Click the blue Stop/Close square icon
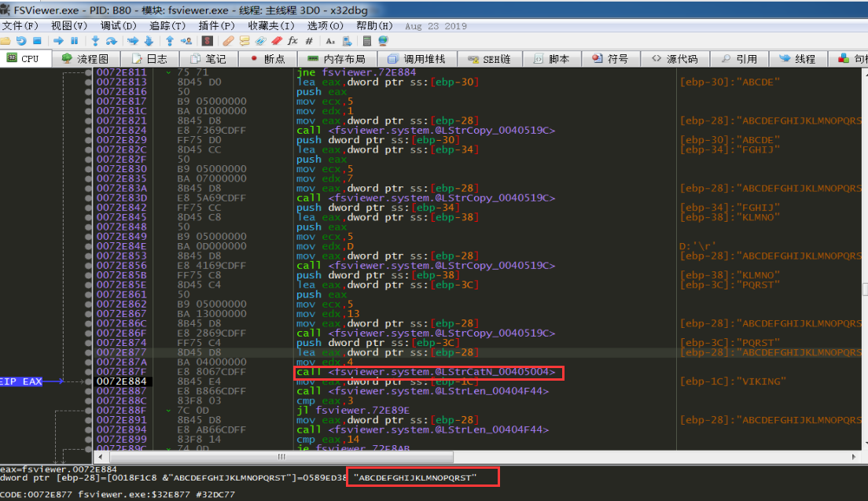This screenshot has height=501, width=868. coord(37,40)
